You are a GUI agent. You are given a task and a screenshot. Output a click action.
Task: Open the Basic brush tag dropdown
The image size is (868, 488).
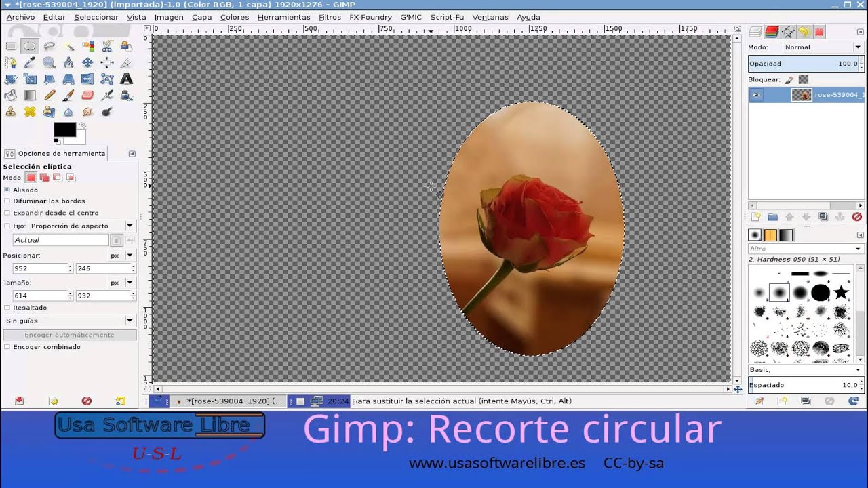click(x=806, y=370)
